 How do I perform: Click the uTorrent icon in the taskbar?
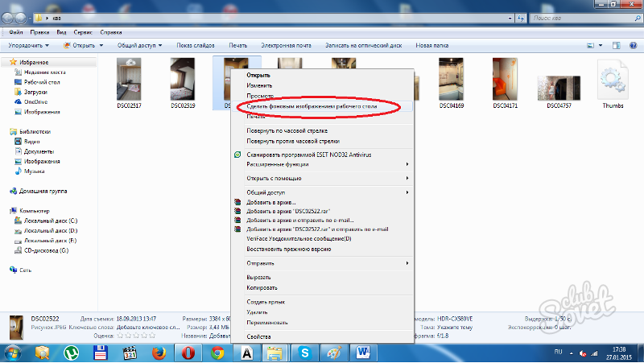(73, 352)
